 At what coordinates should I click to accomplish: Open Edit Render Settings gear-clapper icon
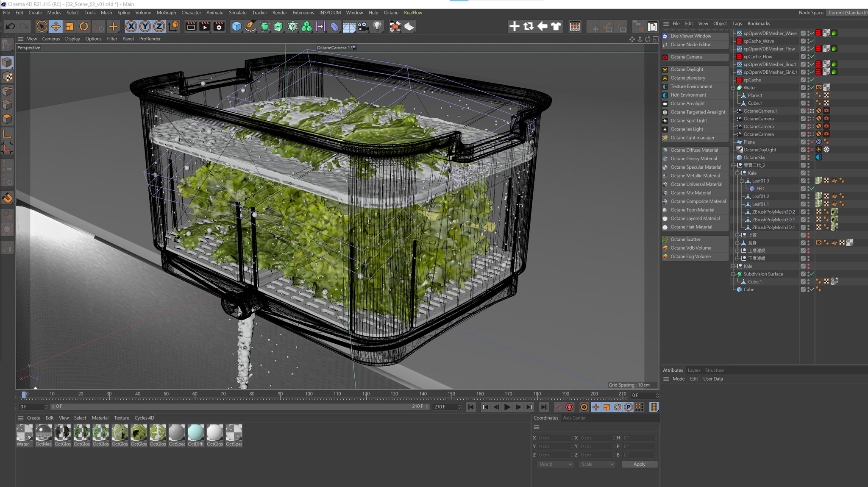click(219, 27)
